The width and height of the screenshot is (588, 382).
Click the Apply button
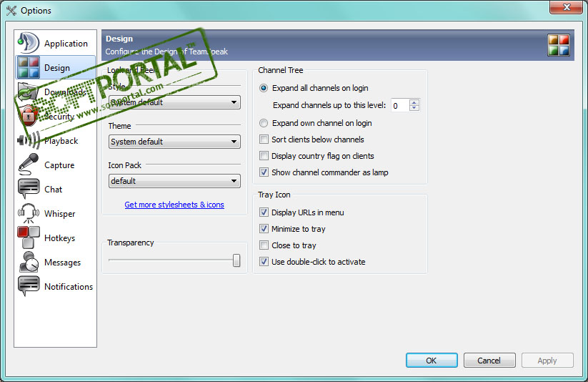click(x=547, y=361)
